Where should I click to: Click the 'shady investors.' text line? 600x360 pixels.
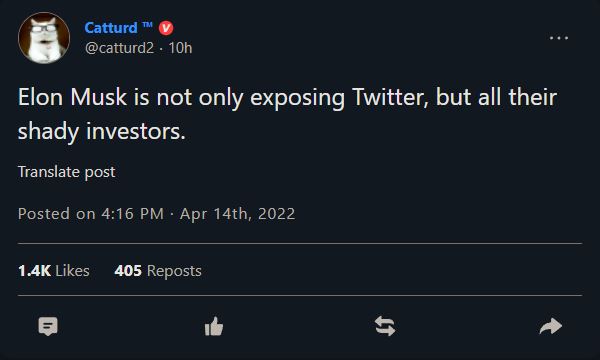(x=102, y=132)
